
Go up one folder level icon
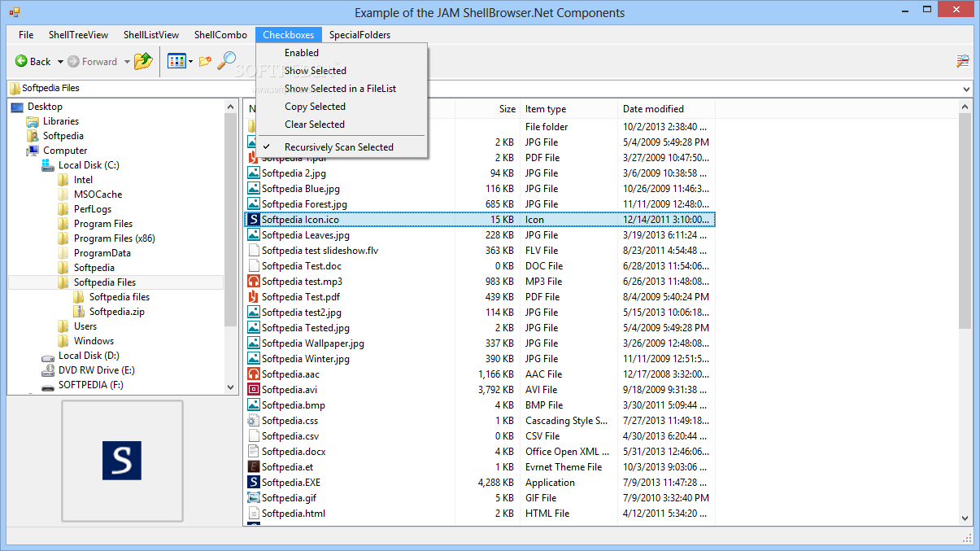pos(143,61)
